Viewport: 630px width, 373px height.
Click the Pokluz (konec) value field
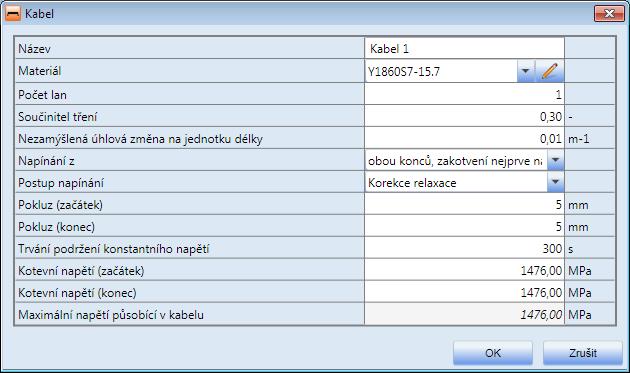pyautogui.click(x=464, y=227)
